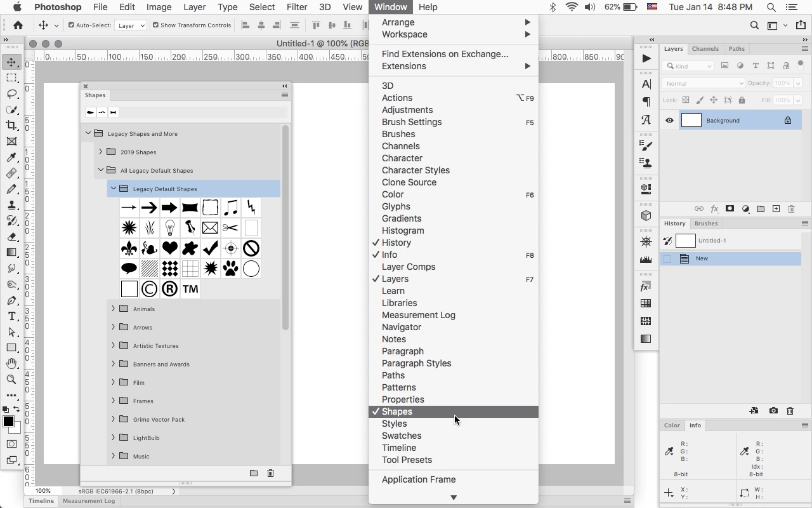Image resolution: width=812 pixels, height=508 pixels.
Task: Select the Brush tool
Action: (x=11, y=189)
